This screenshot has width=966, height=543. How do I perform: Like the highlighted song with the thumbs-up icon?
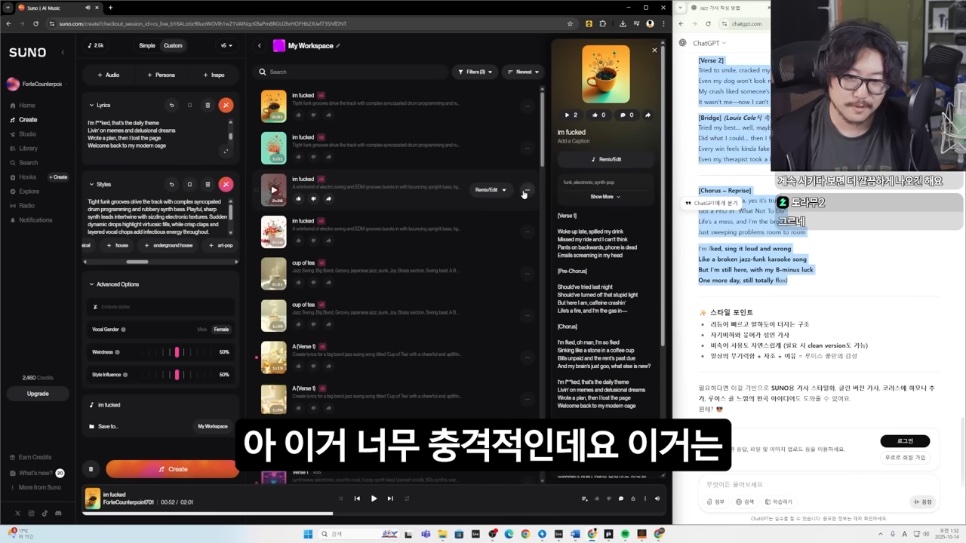point(298,198)
